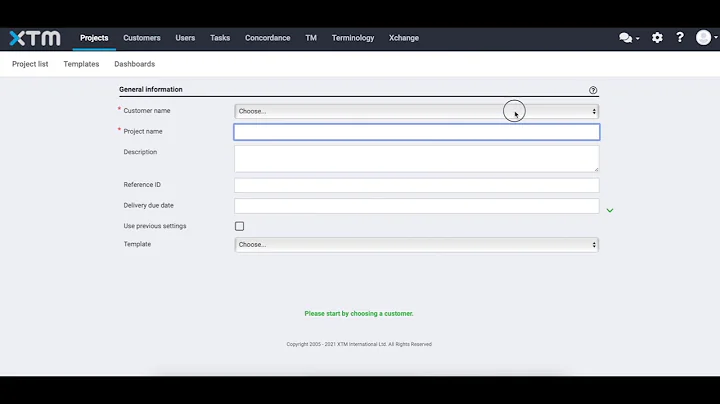
Task: Open the Xchange menu
Action: pyautogui.click(x=404, y=38)
